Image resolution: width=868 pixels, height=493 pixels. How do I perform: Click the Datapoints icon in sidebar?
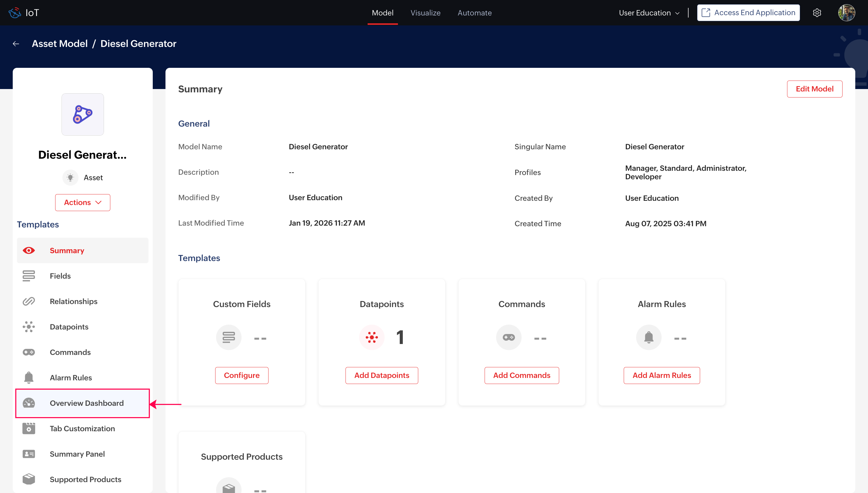29,326
